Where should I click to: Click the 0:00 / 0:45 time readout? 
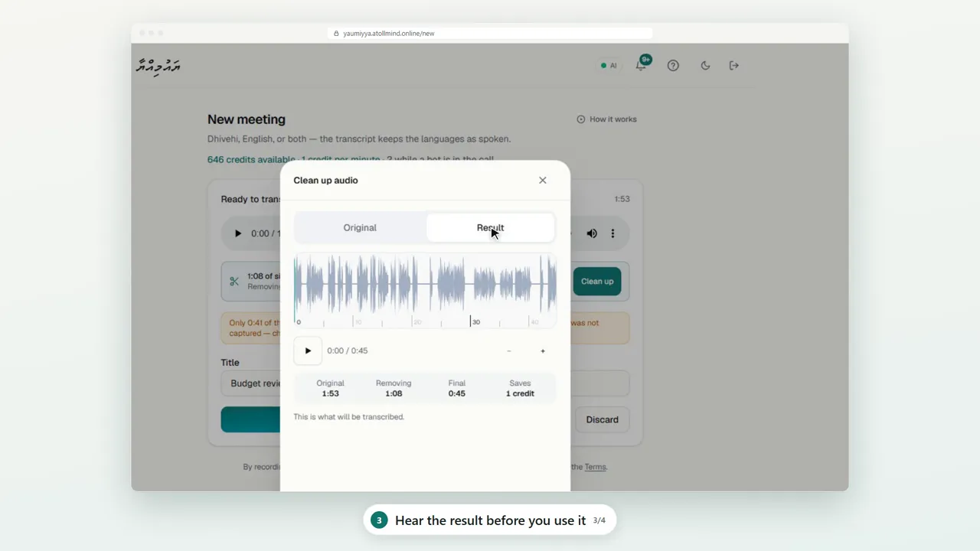tap(348, 350)
